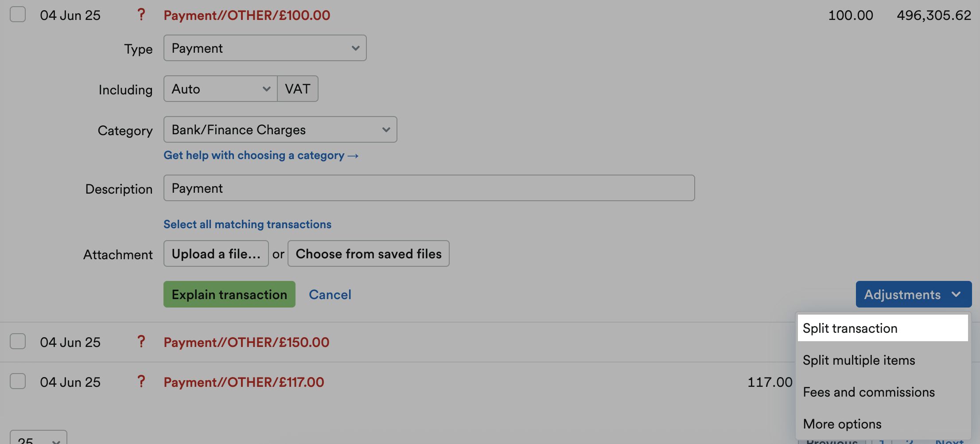Open the per-page count dropdown at bottom left
The width and height of the screenshot is (980, 444).
pos(38,439)
